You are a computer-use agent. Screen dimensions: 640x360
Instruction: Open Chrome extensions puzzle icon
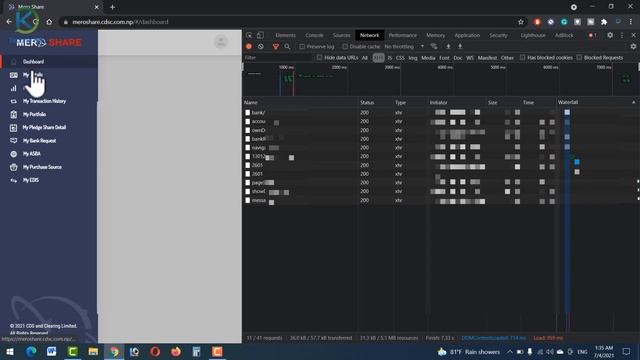coord(604,22)
